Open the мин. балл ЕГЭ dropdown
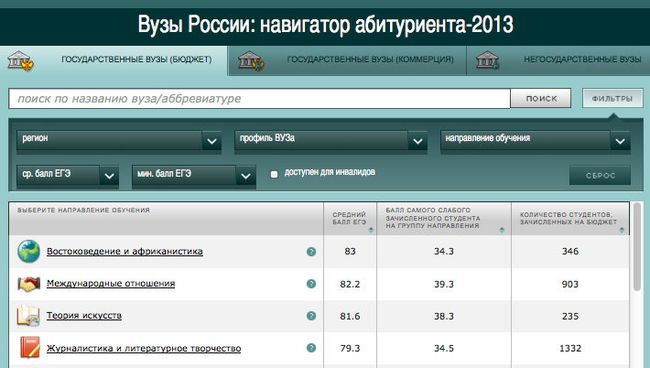The height and width of the screenshot is (368, 650). 194,176
